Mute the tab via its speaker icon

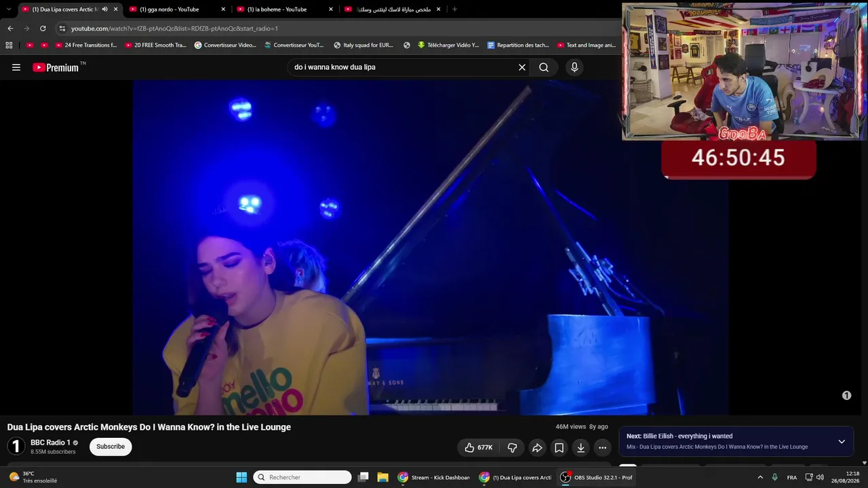tap(104, 9)
